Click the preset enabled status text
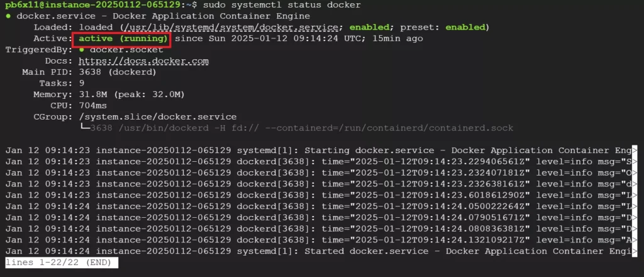Screen dimensions: 644x277 [465, 28]
